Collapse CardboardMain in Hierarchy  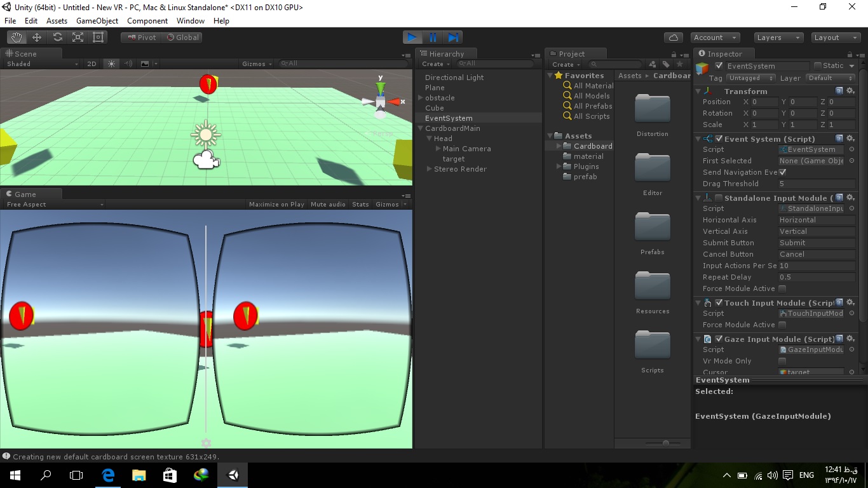click(420, 128)
